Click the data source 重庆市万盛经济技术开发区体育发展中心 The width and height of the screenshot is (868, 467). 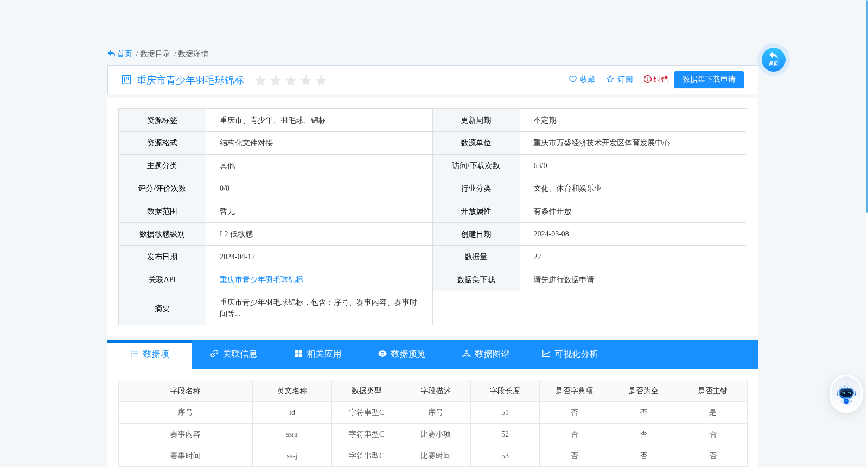coord(602,143)
